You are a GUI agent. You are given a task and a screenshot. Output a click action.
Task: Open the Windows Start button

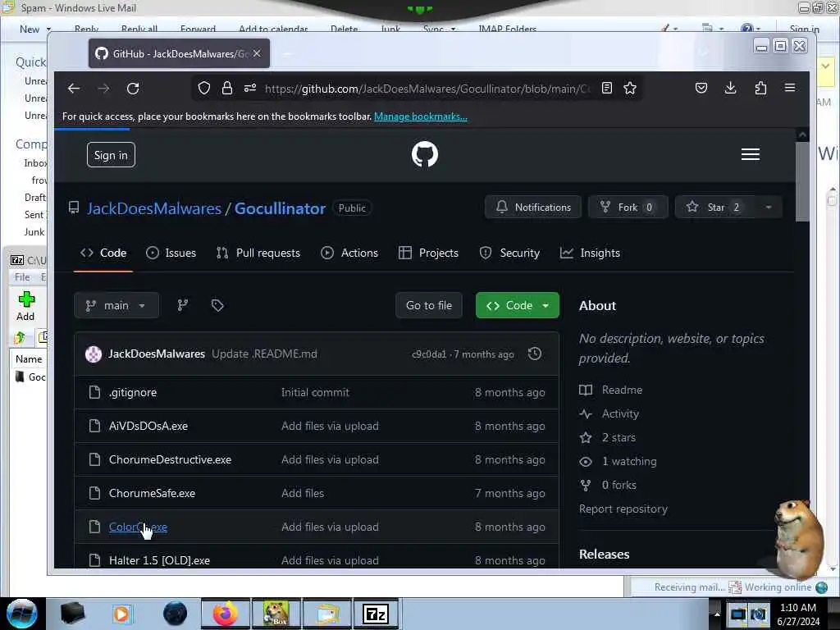(x=22, y=614)
